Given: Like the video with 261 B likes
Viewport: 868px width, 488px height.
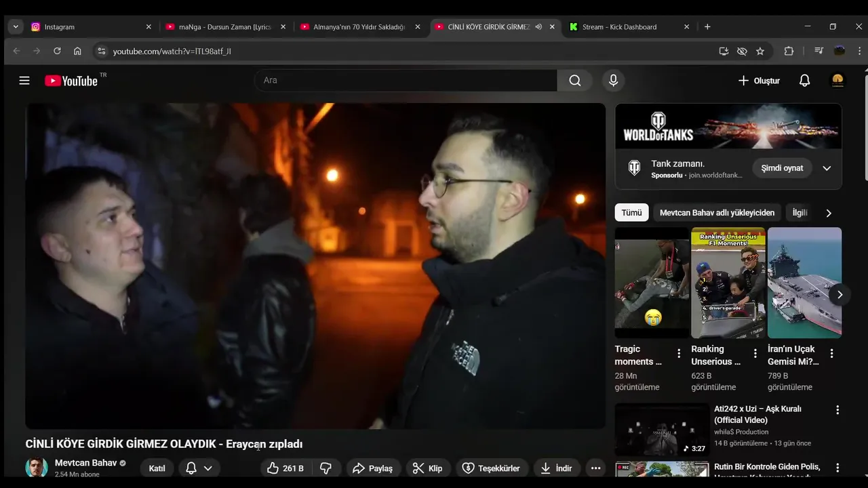Looking at the screenshot, I should [x=285, y=468].
